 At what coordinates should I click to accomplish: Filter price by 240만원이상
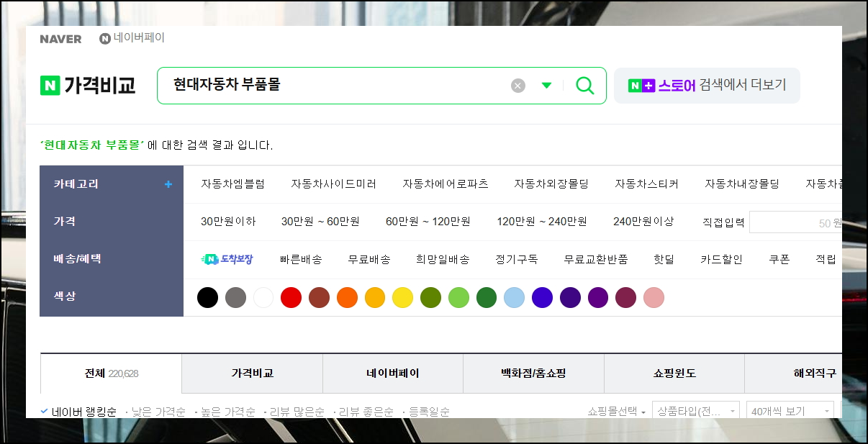643,222
